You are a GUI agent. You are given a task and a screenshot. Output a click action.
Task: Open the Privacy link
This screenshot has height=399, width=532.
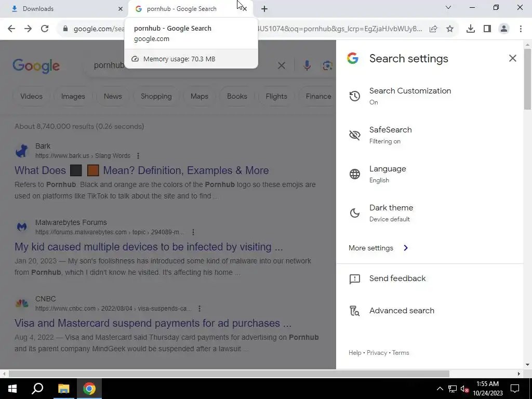[x=377, y=353]
